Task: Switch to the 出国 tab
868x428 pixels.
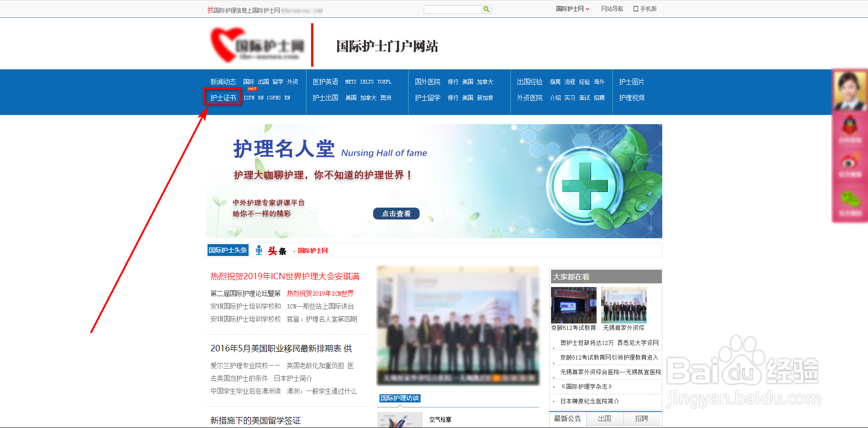Action: pyautogui.click(x=604, y=418)
